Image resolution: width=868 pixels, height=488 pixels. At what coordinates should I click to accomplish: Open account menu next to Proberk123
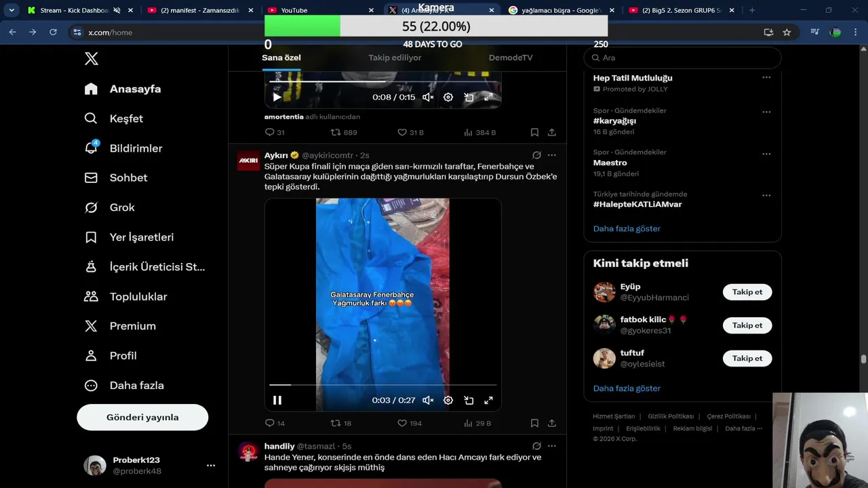point(211,465)
